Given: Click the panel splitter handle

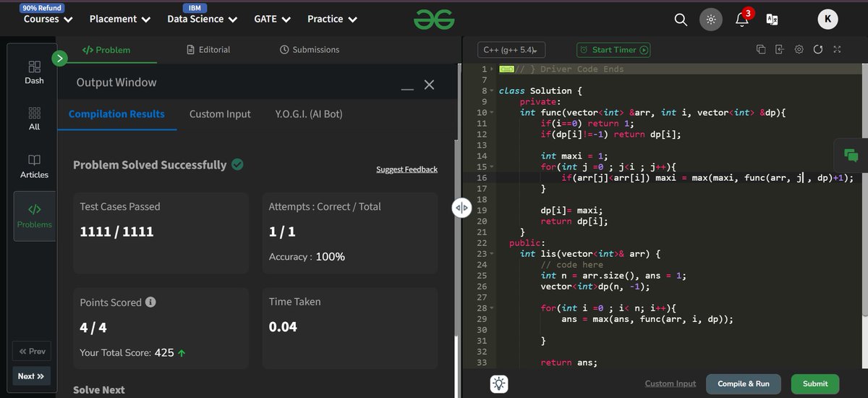Looking at the screenshot, I should (x=461, y=208).
